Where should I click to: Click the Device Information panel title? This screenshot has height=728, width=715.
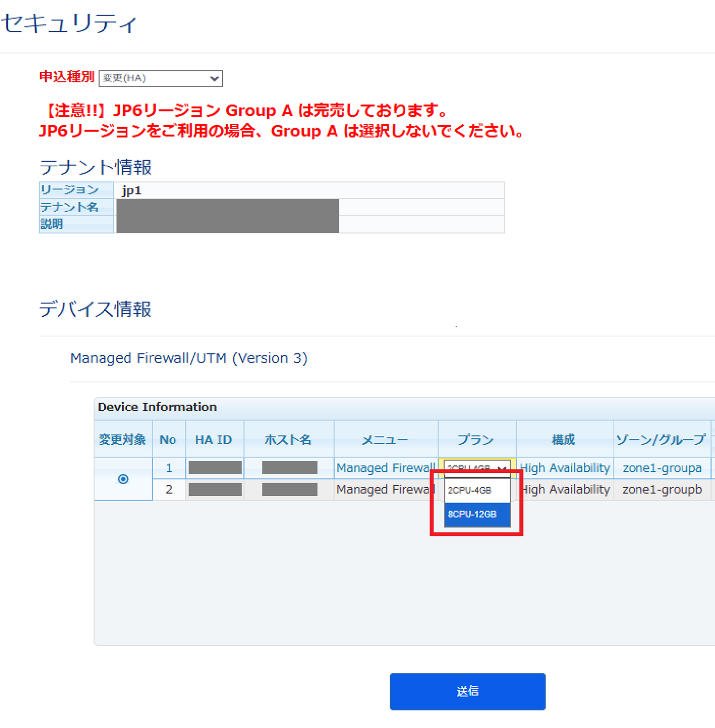pos(157,407)
